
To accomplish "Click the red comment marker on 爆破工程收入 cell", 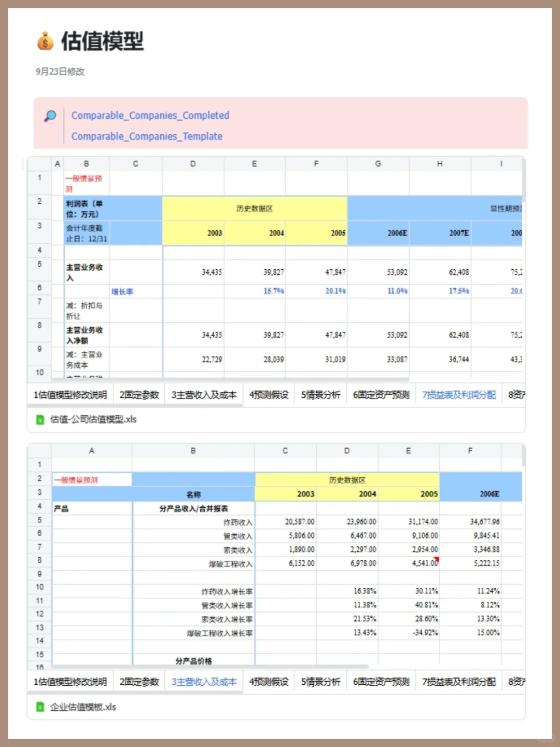I will click(x=437, y=559).
